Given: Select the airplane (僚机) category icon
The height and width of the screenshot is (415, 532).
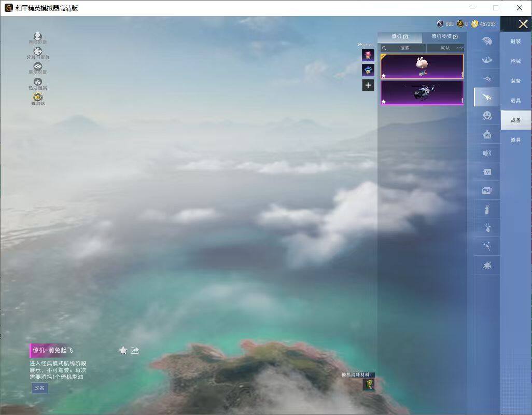Looking at the screenshot, I should tap(487, 98).
